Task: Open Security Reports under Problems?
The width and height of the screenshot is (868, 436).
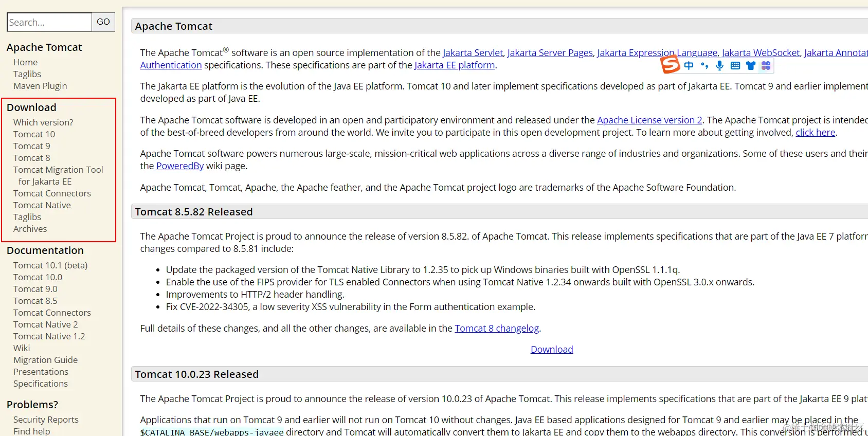Action: 46,420
